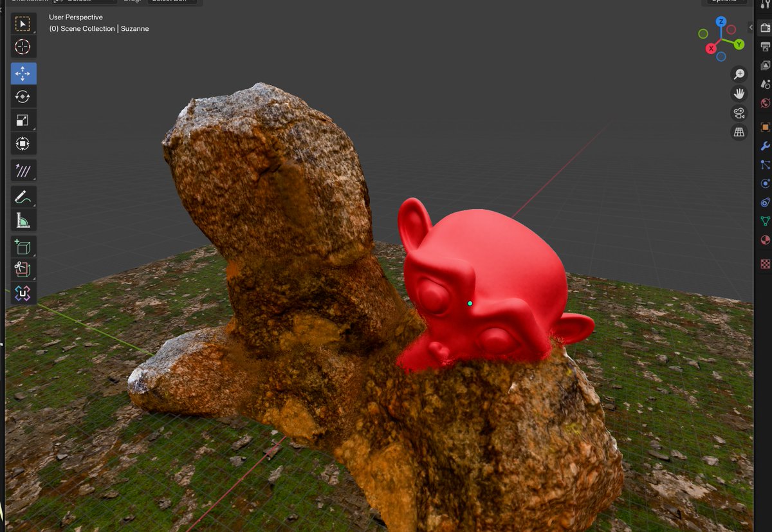Expand the sidebar using the small arrow

click(750, 27)
